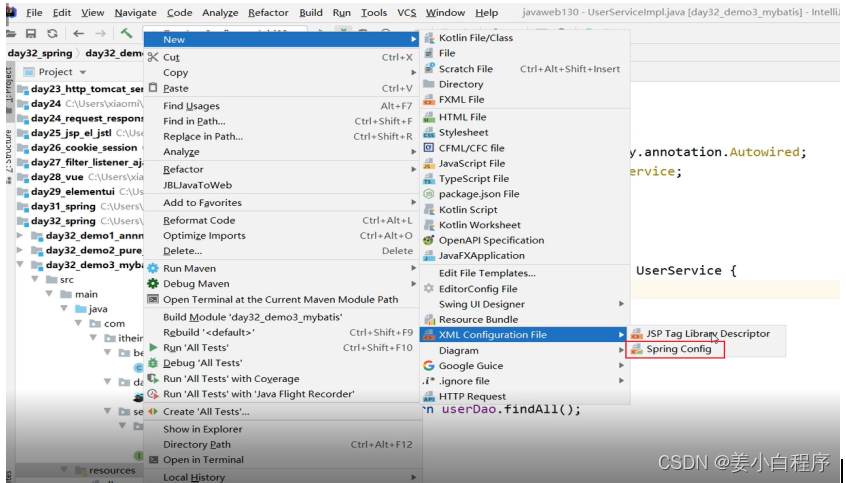This screenshot has height=483, width=846.
Task: Click the Back navigation arrow icon
Action: pos(79,33)
